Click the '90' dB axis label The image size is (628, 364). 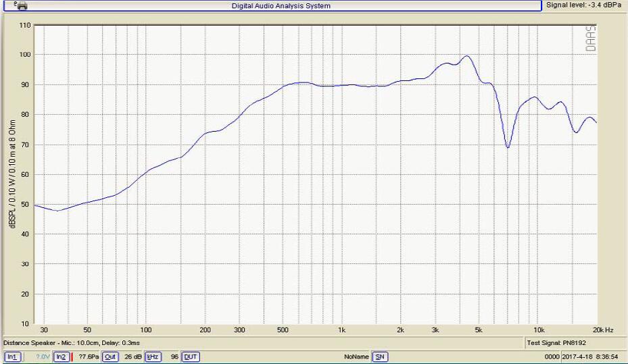pyautogui.click(x=25, y=85)
